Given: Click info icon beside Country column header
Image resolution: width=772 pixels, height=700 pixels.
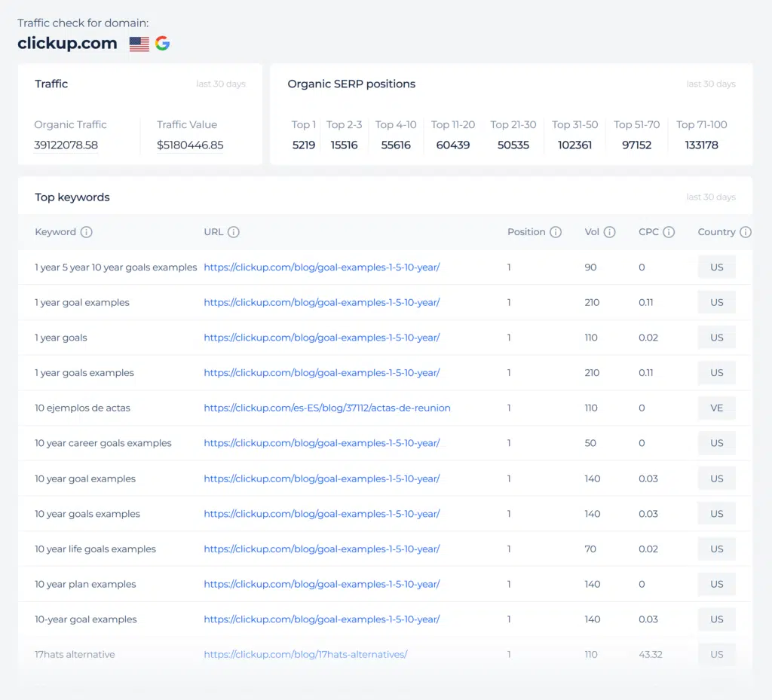Looking at the screenshot, I should (x=746, y=232).
